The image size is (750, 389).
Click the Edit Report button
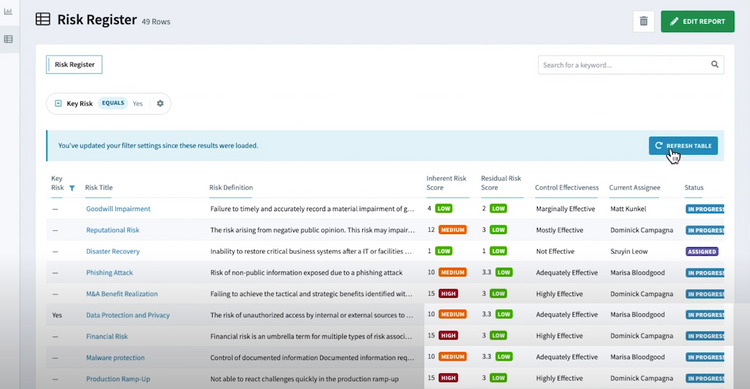(x=697, y=22)
